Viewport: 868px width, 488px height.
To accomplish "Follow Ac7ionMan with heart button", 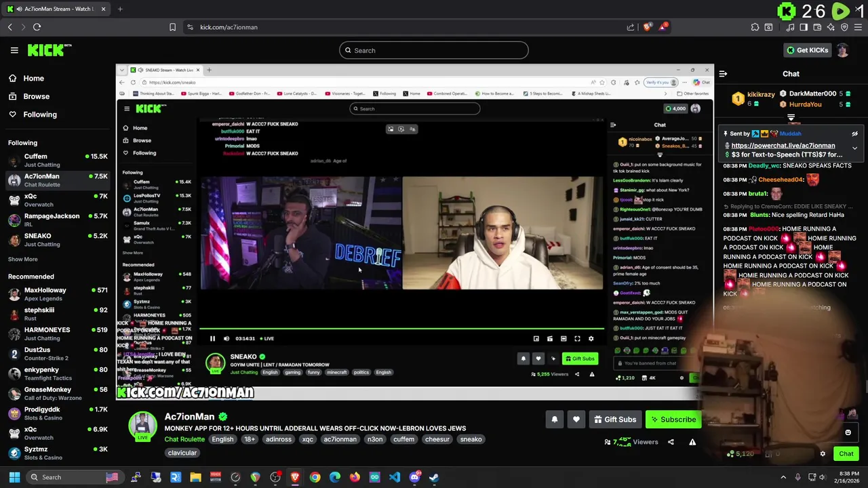I will 576,420.
